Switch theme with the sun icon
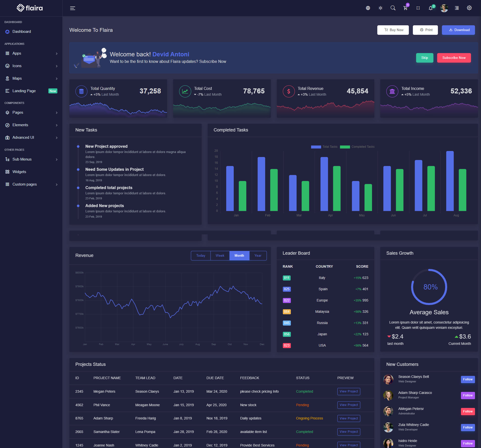Image resolution: width=481 pixels, height=448 pixels. point(380,8)
